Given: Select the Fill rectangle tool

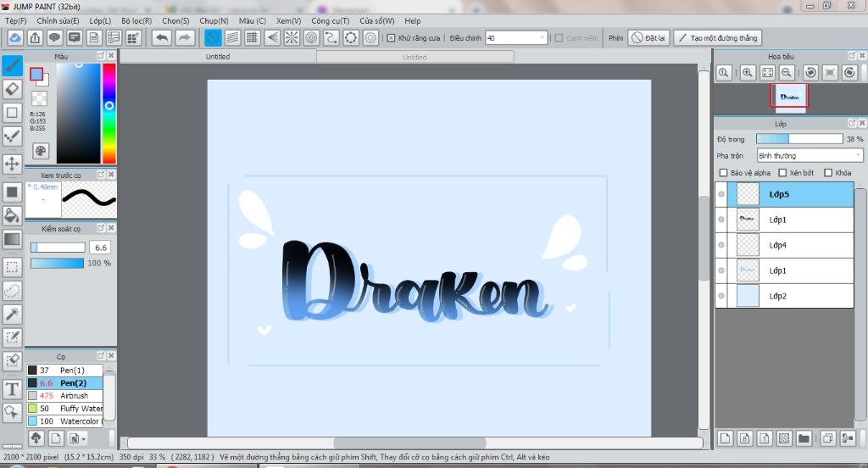Looking at the screenshot, I should click(12, 192).
